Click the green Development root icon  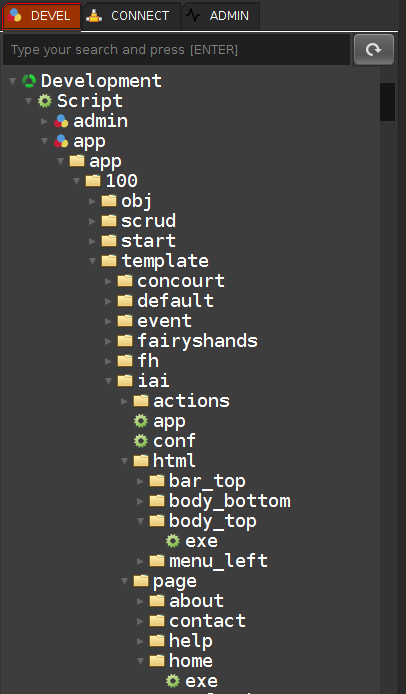(x=29, y=81)
